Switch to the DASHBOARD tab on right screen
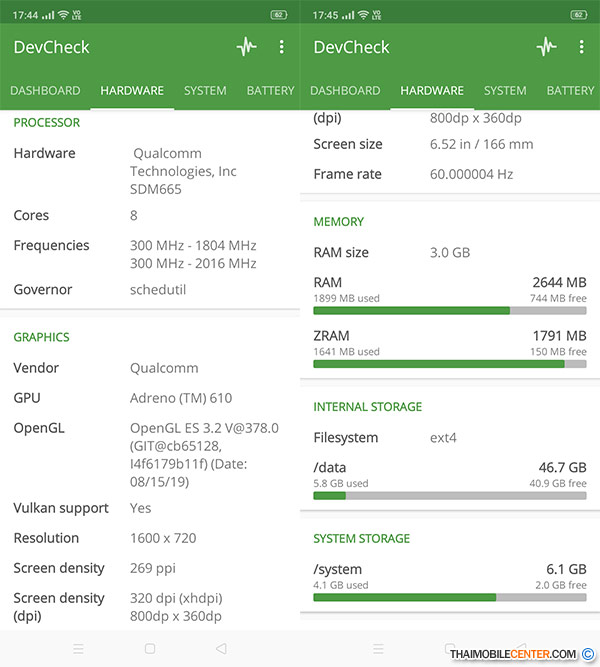This screenshot has width=600, height=667. click(x=345, y=91)
